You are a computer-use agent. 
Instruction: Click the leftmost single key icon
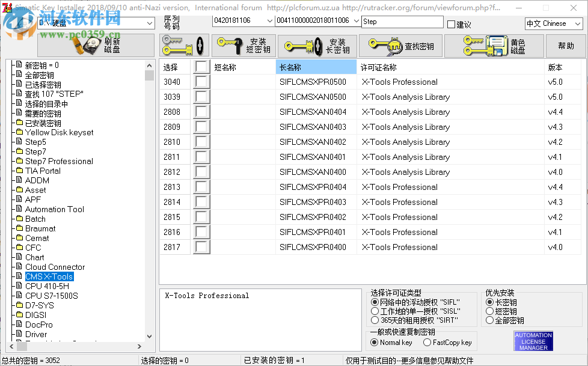coord(183,45)
